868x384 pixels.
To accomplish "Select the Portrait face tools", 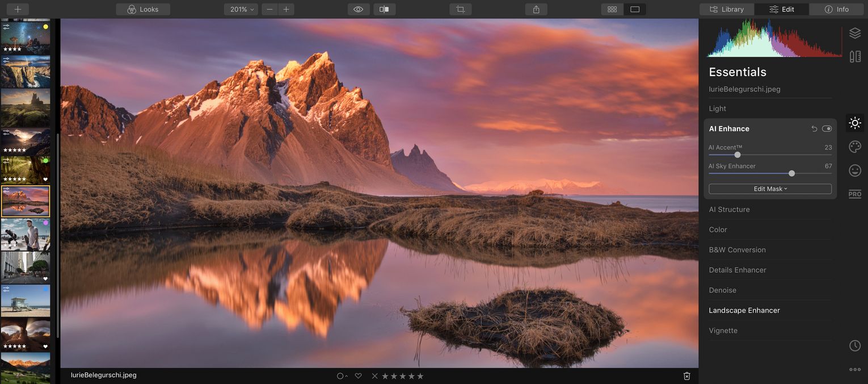I will pos(855,170).
